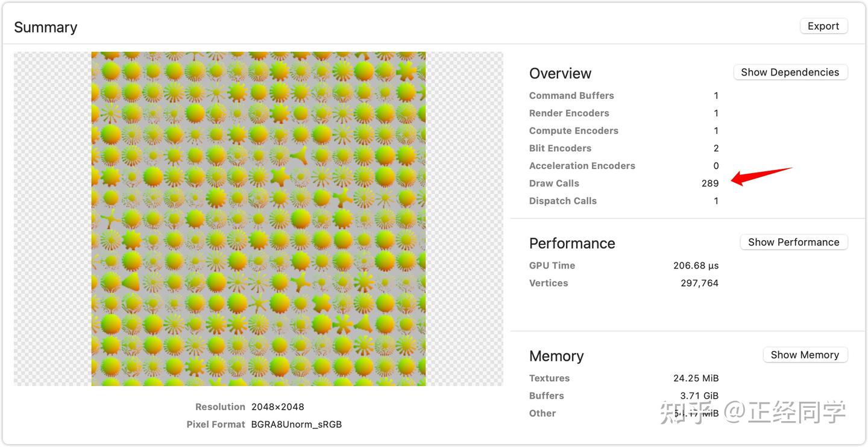This screenshot has height=447, width=868.
Task: Select the Pixel Format label
Action: [216, 424]
